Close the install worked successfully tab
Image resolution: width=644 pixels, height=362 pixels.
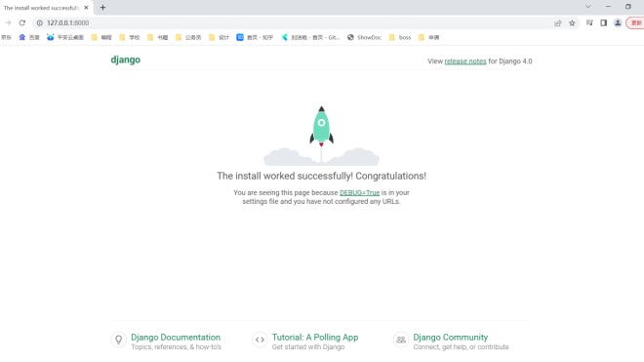click(86, 8)
